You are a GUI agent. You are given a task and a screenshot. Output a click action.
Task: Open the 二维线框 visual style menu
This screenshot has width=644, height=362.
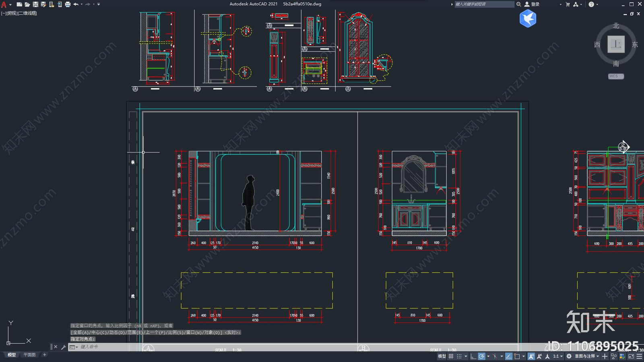point(28,13)
